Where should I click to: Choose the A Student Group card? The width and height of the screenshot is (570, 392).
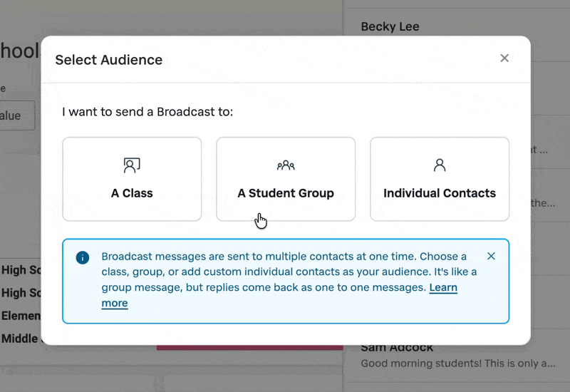pyautogui.click(x=286, y=179)
